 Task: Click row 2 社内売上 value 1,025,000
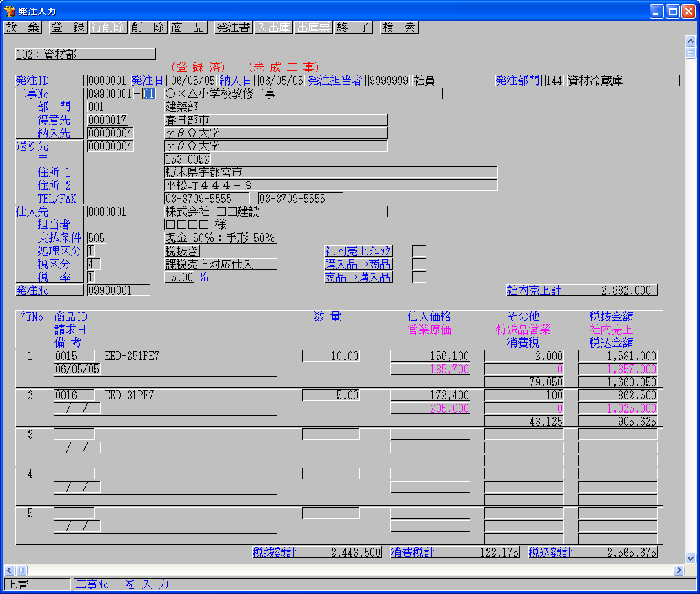[618, 408]
